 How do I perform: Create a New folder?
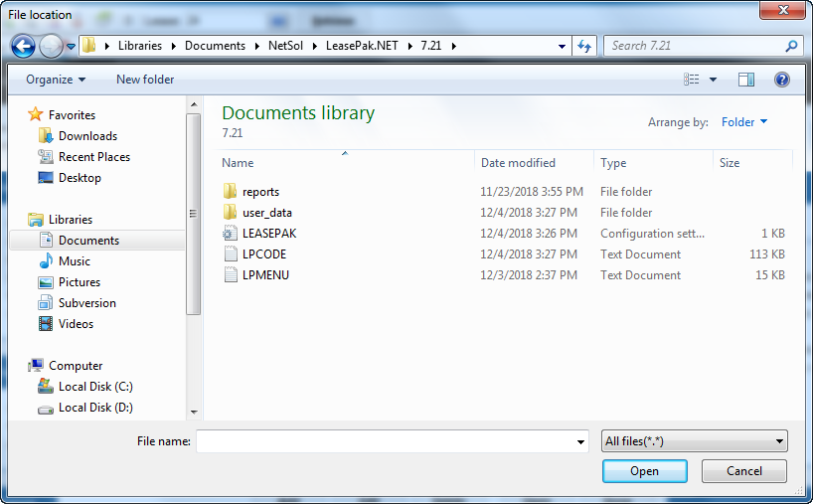pos(145,80)
